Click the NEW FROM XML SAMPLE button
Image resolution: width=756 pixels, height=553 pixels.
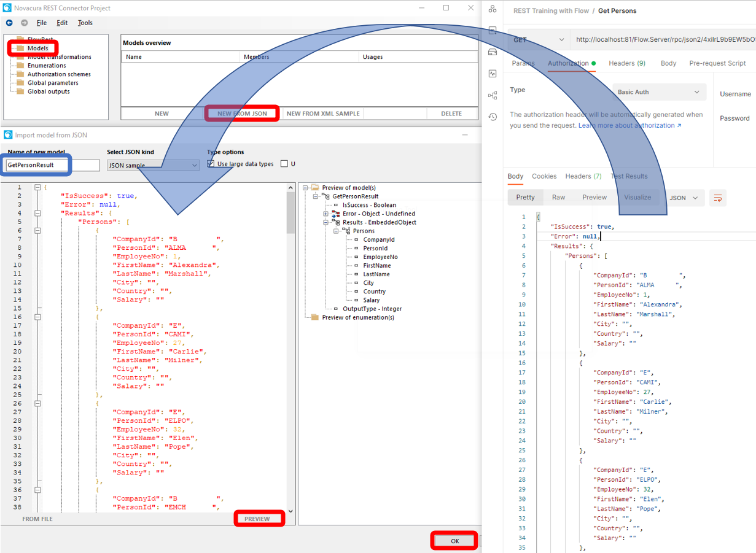pyautogui.click(x=323, y=114)
